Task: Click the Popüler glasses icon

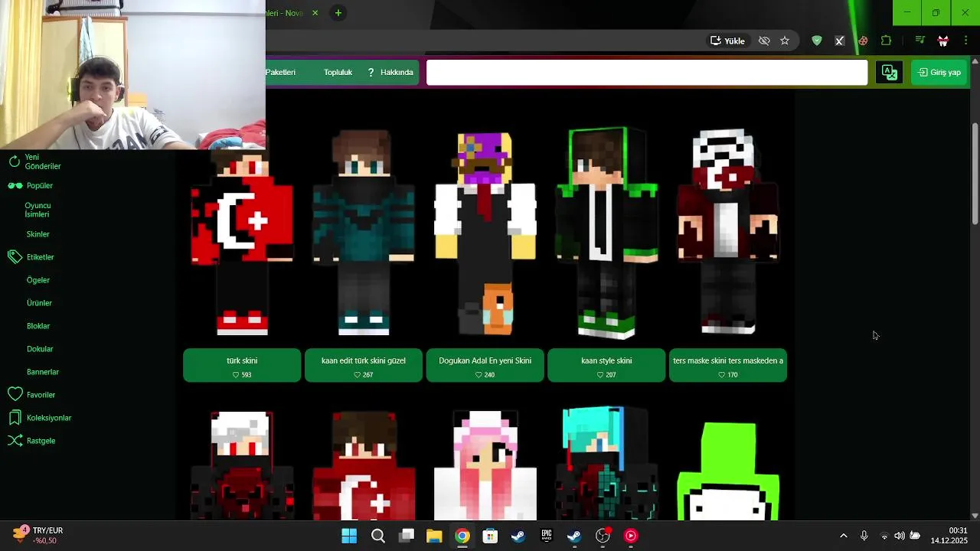Action: click(15, 186)
